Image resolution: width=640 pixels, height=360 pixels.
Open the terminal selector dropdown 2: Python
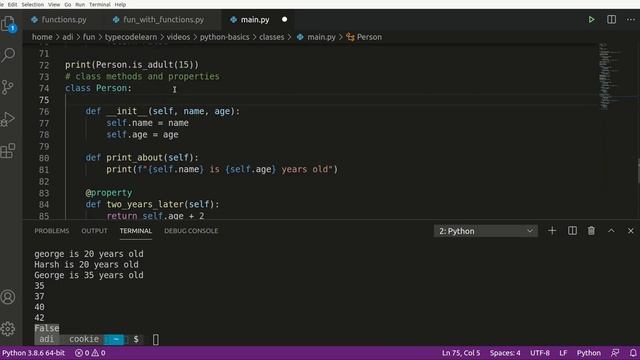(x=486, y=231)
